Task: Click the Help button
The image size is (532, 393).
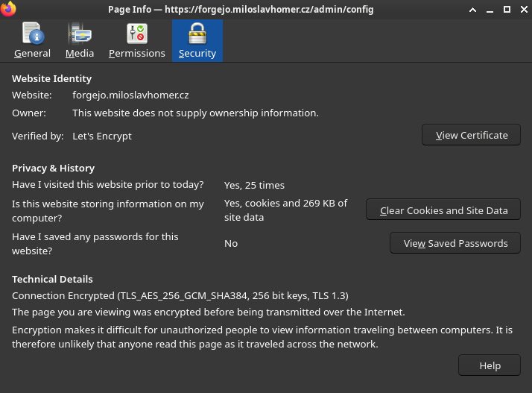Action: click(x=490, y=365)
